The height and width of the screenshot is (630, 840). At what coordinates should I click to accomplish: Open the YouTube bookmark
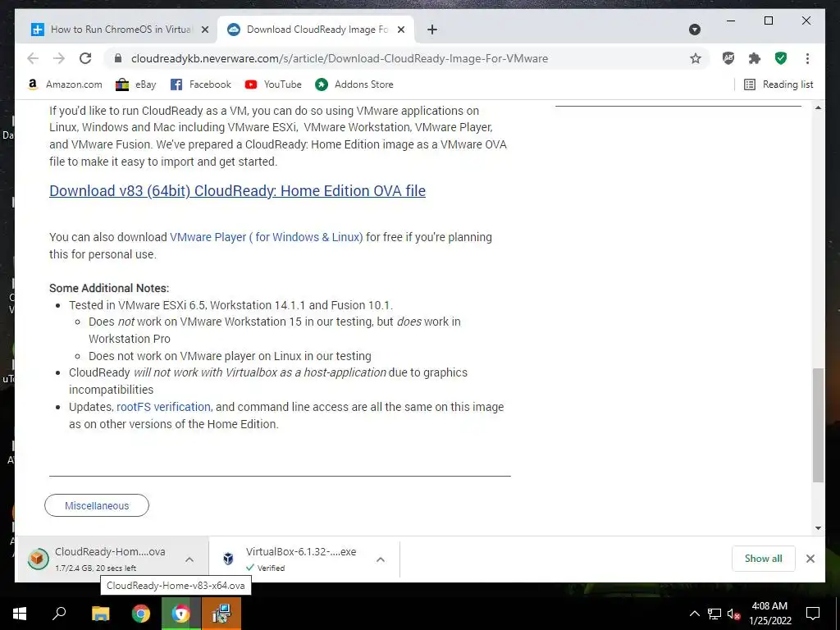point(273,84)
